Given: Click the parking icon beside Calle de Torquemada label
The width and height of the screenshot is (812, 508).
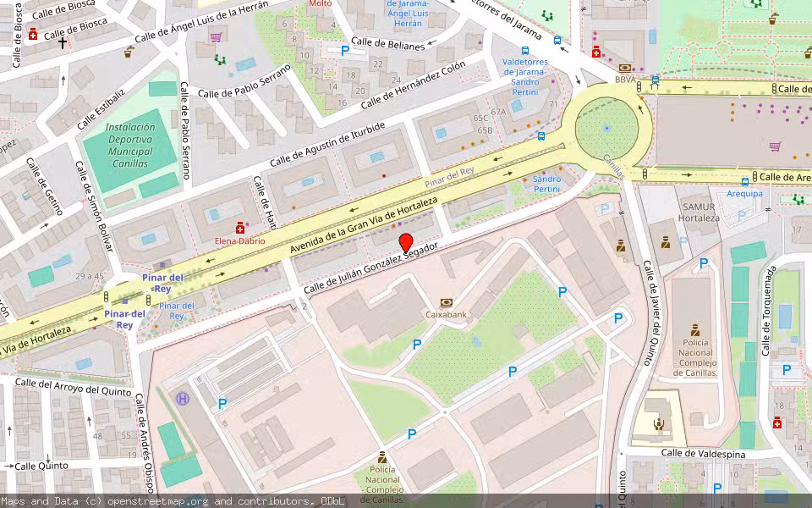Looking at the screenshot, I should [787, 370].
